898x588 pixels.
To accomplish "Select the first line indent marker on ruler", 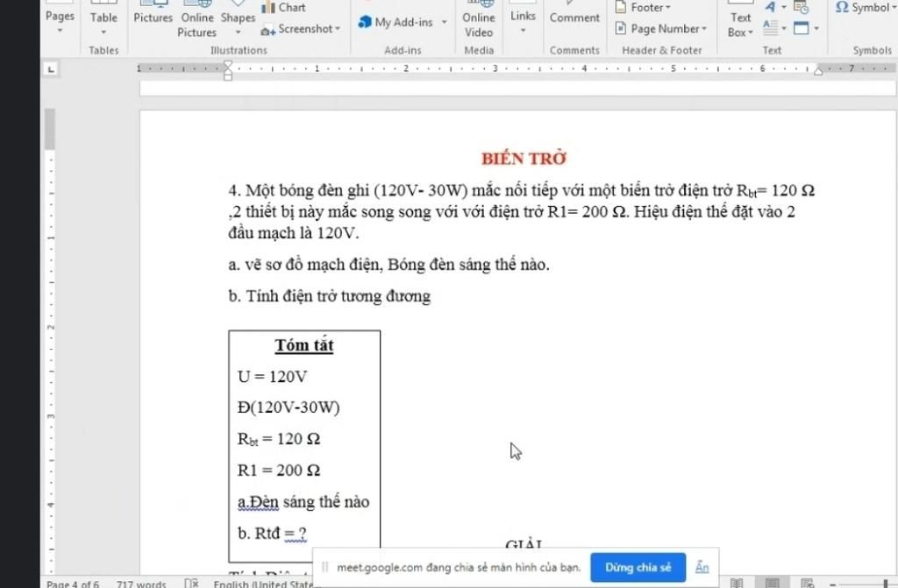I will click(228, 65).
